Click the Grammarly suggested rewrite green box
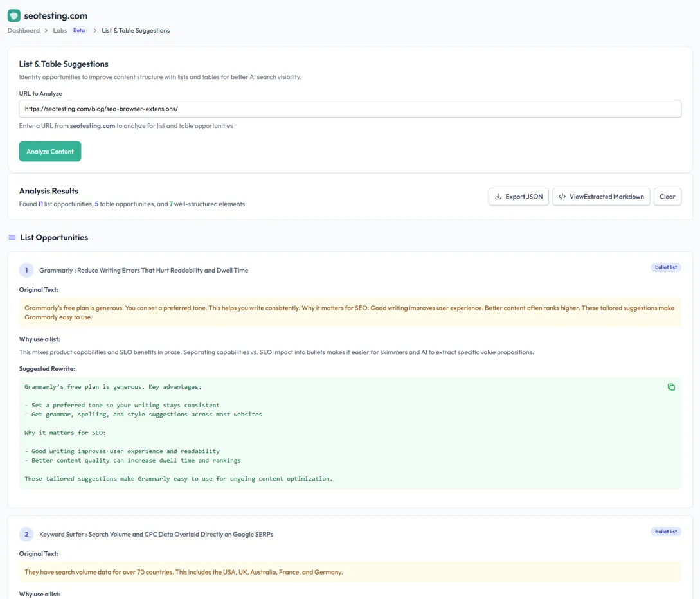Viewport: 700px width, 599px height. pos(350,433)
